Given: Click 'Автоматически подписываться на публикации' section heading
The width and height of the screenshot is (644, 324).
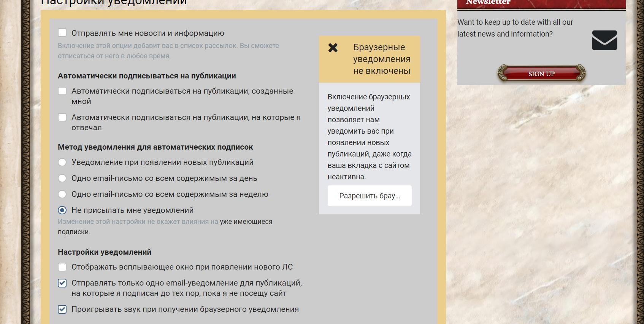Looking at the screenshot, I should coord(147,76).
